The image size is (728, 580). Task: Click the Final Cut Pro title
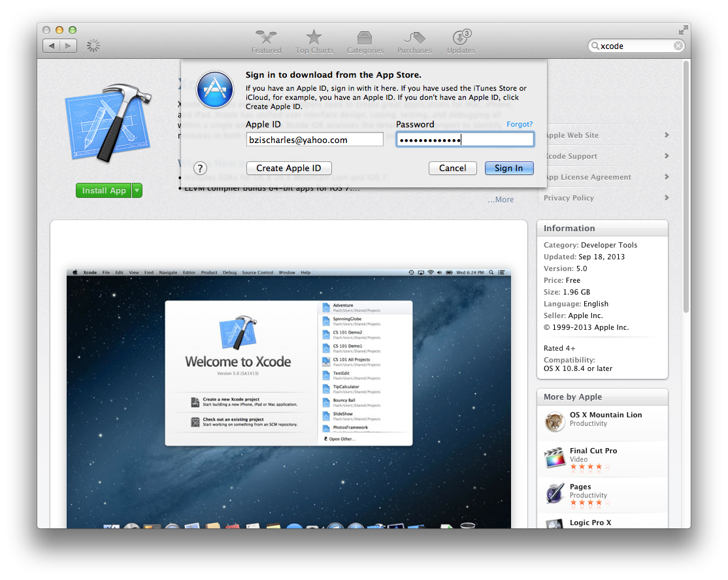tap(593, 451)
